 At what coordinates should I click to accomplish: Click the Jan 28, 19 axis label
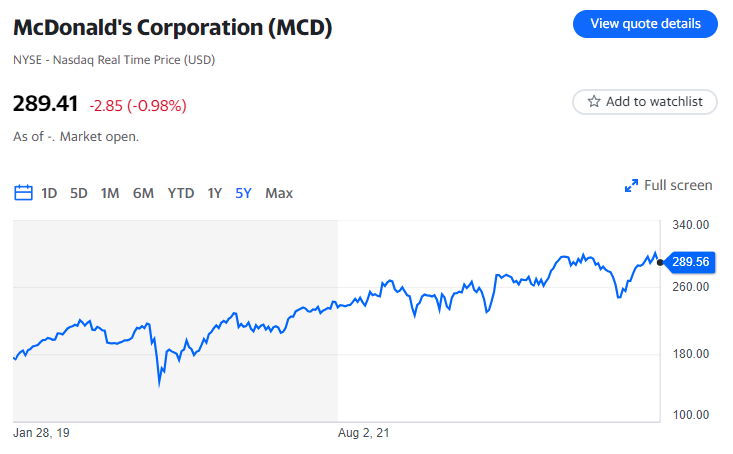coord(42,434)
